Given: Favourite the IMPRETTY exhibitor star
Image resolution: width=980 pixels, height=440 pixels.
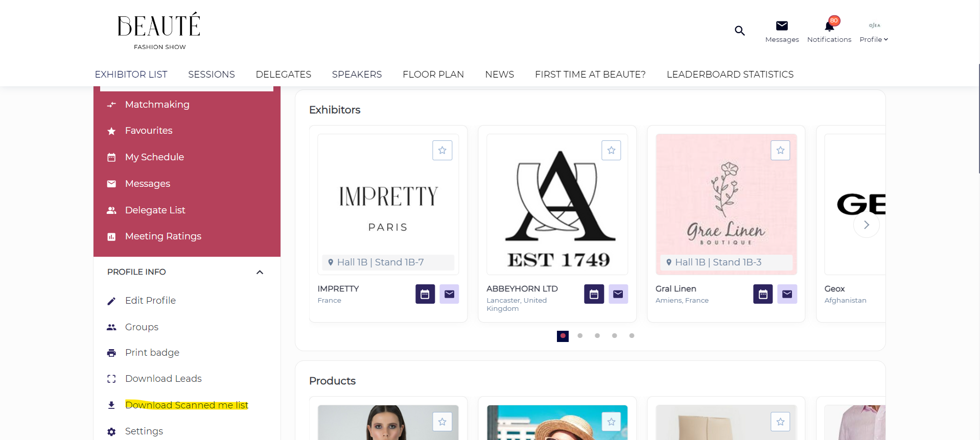Looking at the screenshot, I should click(442, 151).
